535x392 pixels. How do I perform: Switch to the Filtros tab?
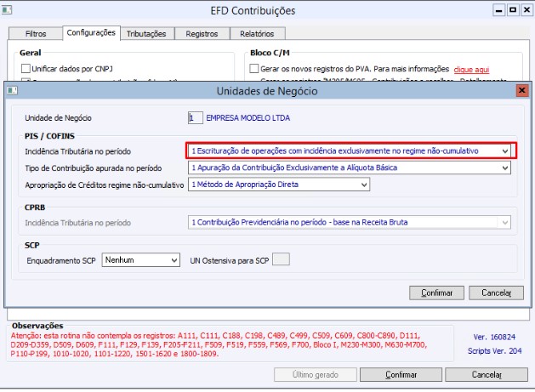pyautogui.click(x=36, y=34)
